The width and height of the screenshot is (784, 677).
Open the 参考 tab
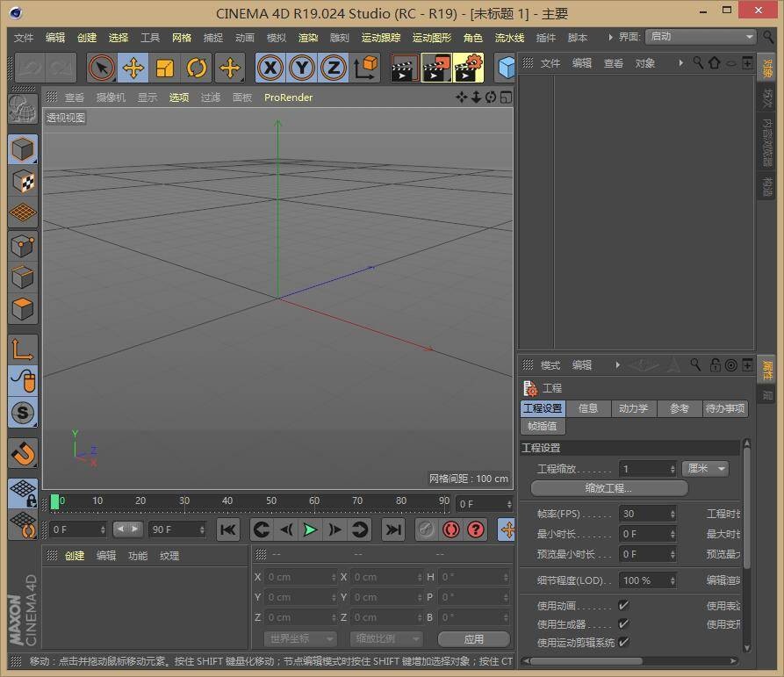click(679, 408)
